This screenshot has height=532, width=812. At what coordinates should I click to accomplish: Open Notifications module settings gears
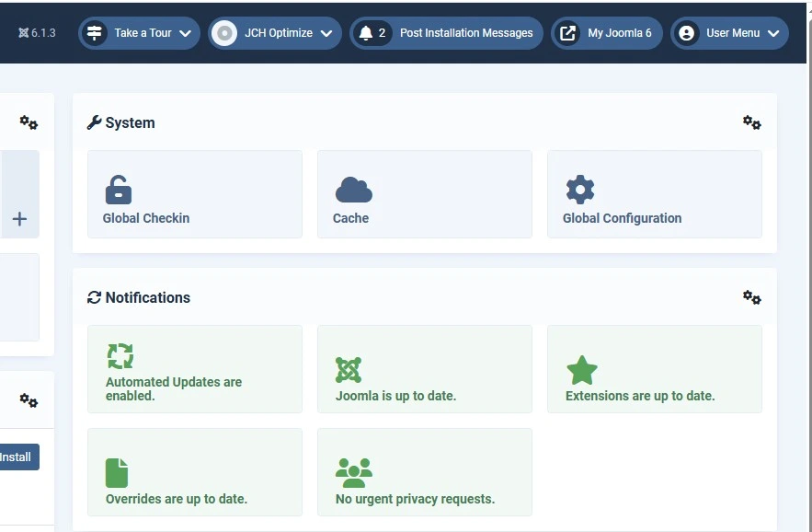click(751, 297)
